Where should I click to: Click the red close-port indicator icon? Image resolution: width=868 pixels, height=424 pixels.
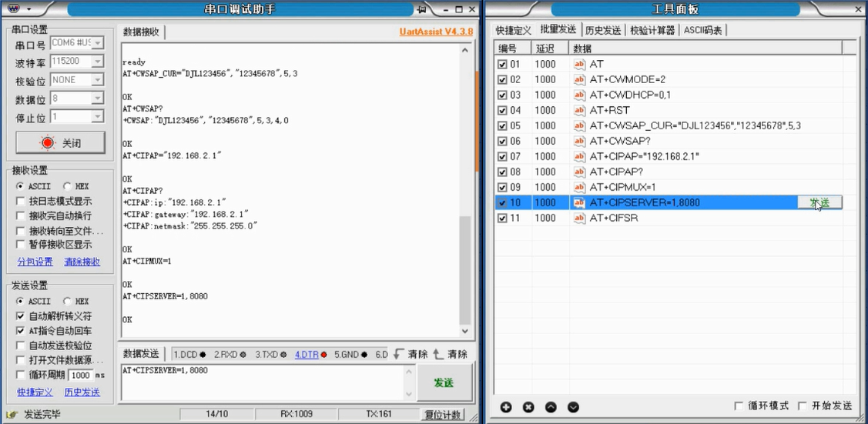(48, 142)
